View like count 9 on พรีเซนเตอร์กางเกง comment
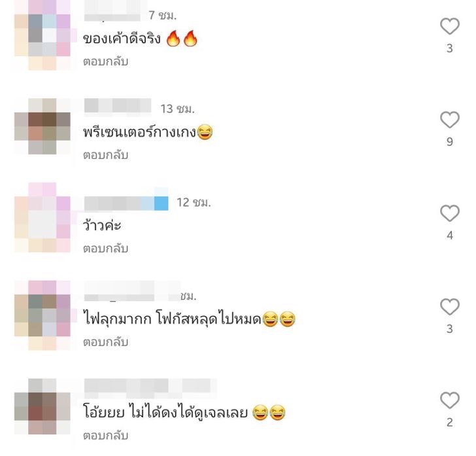This screenshot has width=476, height=456. point(450,142)
